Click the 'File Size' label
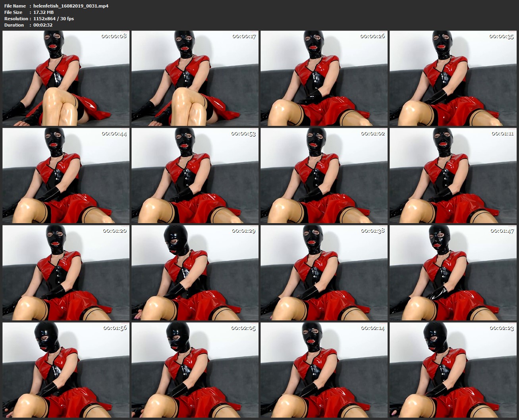Screen dimensions: 519x420 coord(14,12)
